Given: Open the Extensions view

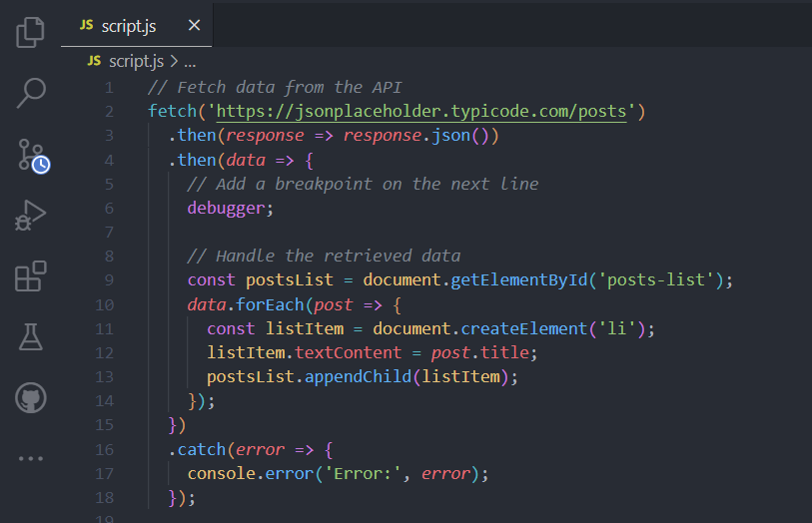Looking at the screenshot, I should pyautogui.click(x=31, y=276).
